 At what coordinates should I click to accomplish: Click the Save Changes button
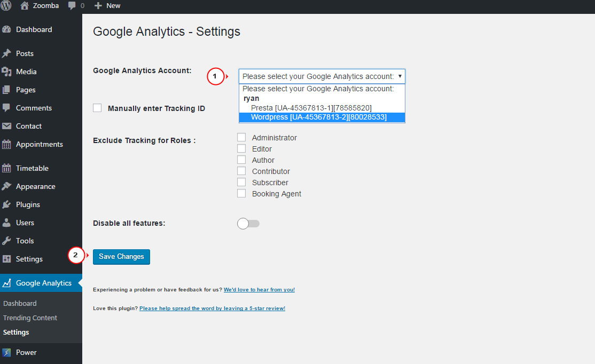121,257
